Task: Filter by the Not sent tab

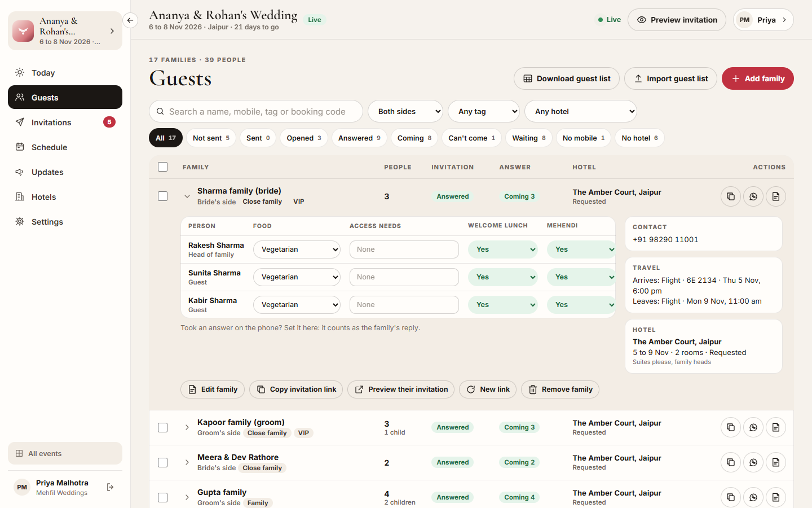Action: [x=211, y=138]
